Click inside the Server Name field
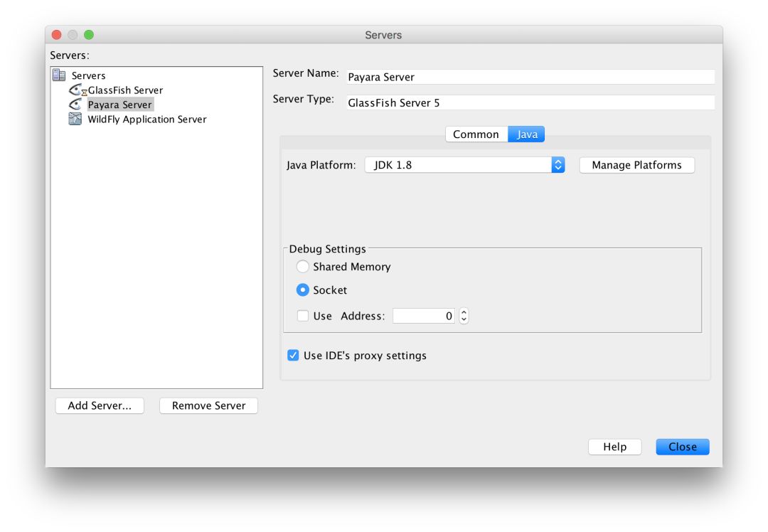 [530, 77]
